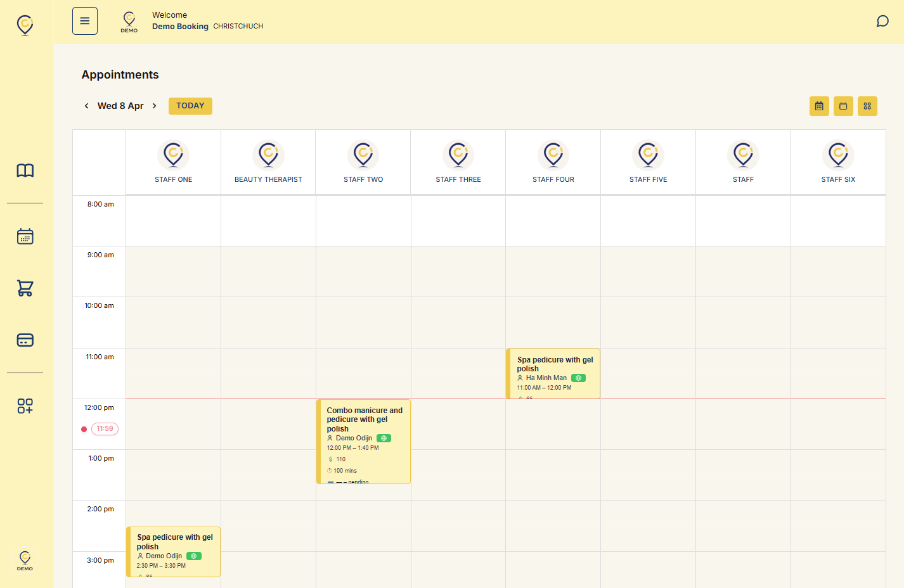Open the calendar icon in sidebar
This screenshot has height=588, width=904.
pos(25,236)
